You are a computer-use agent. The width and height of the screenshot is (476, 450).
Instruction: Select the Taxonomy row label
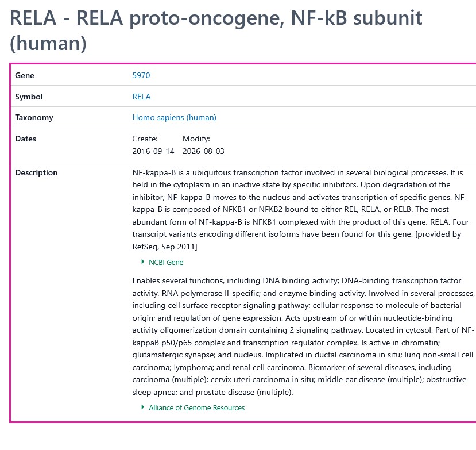pyautogui.click(x=34, y=118)
